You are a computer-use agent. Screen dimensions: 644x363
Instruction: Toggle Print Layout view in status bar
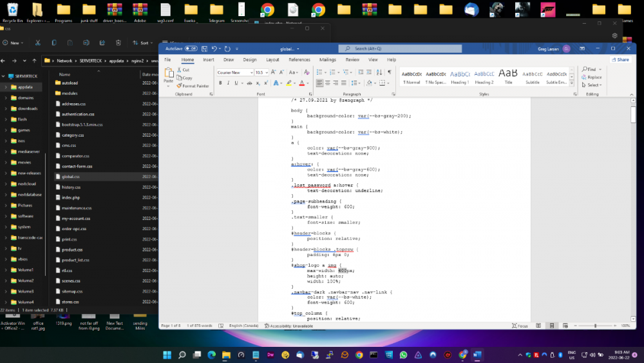(x=551, y=326)
